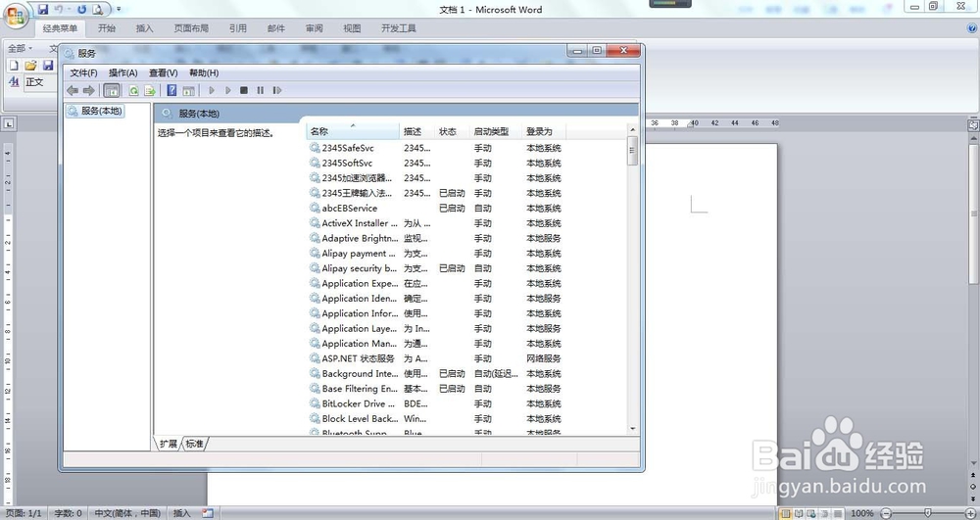Switch to the 标准 tab at bottom
Viewport: 980px width, 520px height.
pyautogui.click(x=194, y=444)
